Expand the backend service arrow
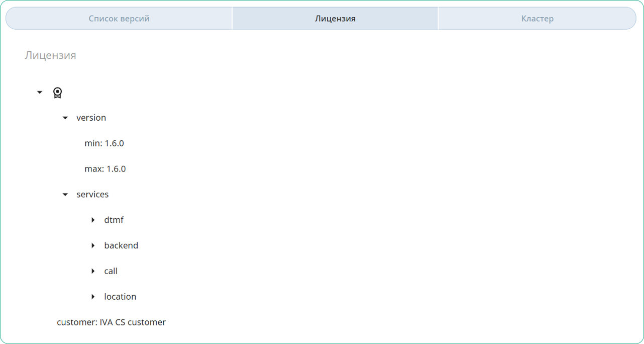644x344 pixels. 93,245
